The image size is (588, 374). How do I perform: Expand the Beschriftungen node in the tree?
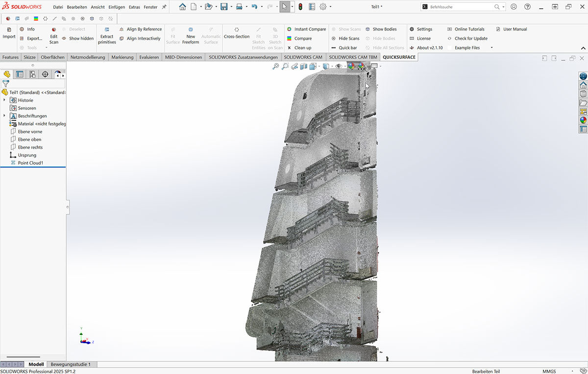coord(4,116)
